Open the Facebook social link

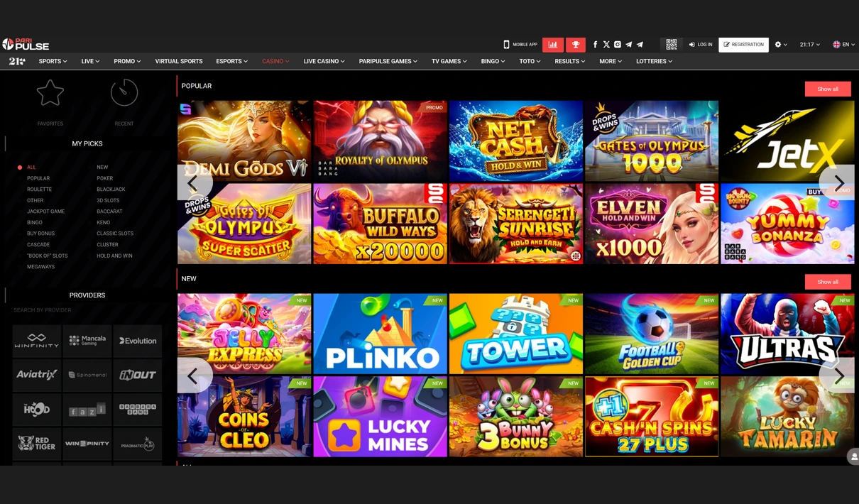[x=595, y=45]
